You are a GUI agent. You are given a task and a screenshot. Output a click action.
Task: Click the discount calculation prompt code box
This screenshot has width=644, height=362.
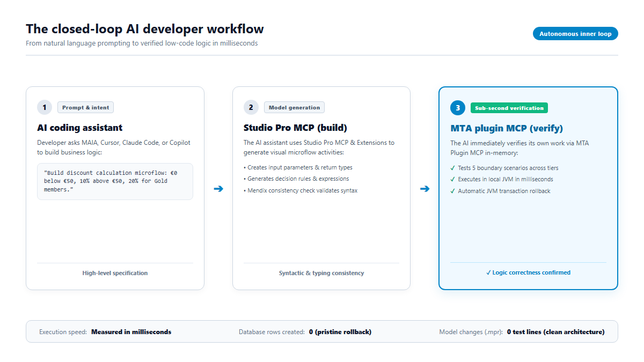pos(115,181)
